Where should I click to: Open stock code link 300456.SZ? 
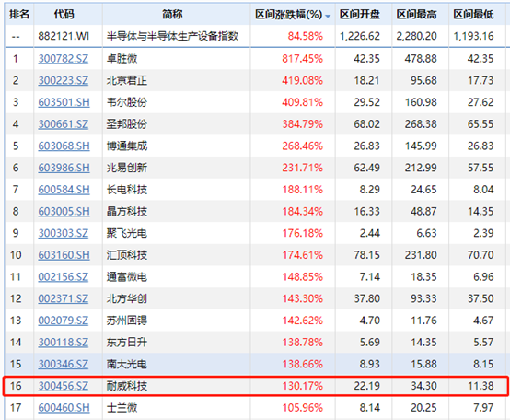point(64,386)
